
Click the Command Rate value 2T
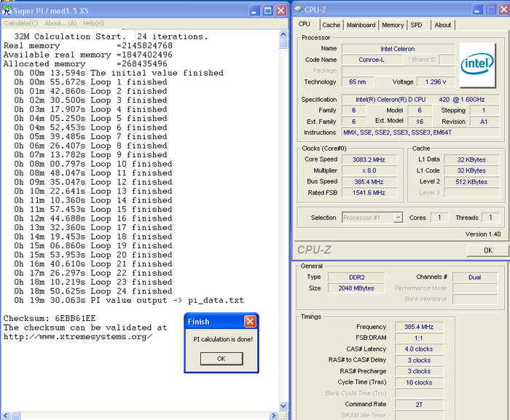click(x=419, y=405)
